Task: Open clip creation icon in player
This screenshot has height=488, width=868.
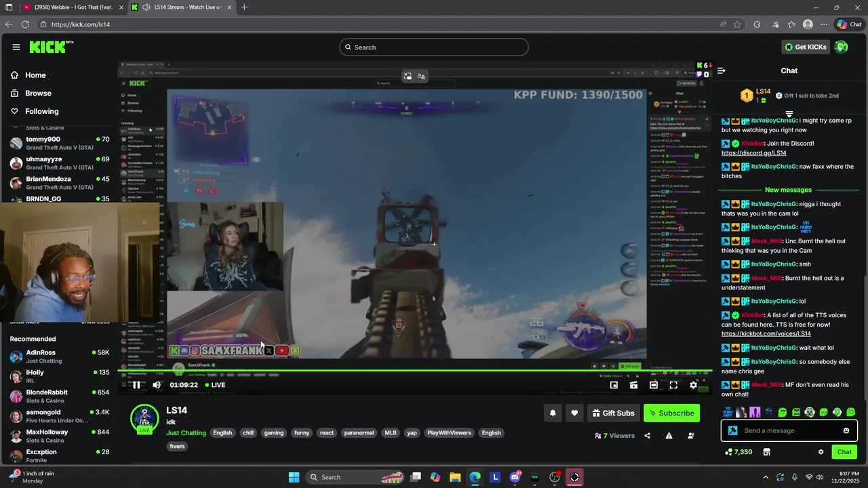Action: tap(633, 385)
